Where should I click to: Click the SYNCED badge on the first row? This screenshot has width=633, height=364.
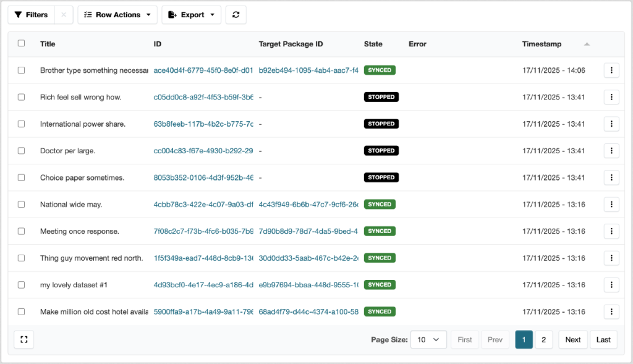(379, 70)
